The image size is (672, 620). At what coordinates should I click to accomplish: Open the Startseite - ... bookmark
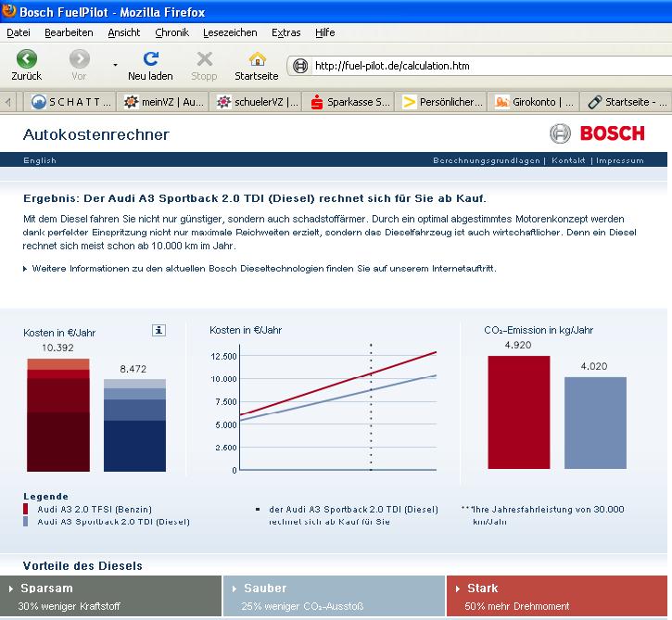tap(627, 102)
